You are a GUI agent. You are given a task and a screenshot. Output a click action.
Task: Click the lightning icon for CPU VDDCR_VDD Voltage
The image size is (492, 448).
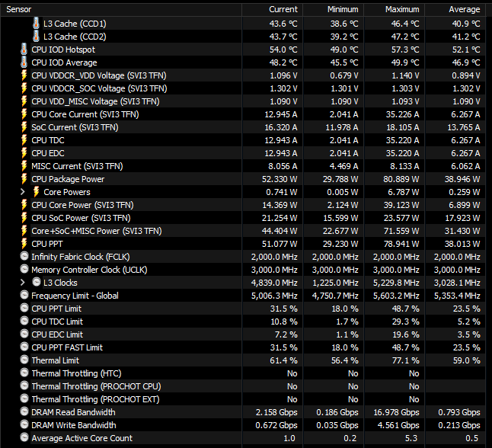[x=24, y=75]
